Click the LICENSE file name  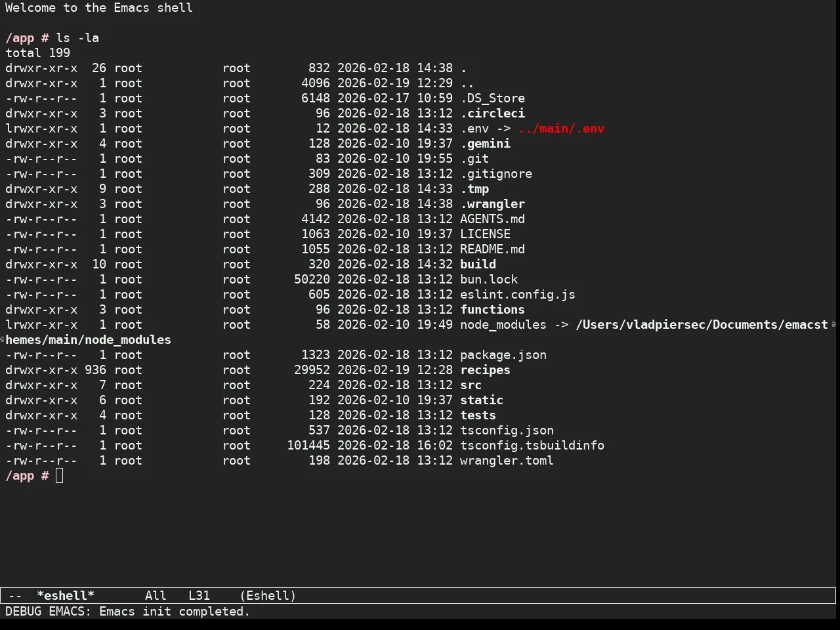tap(485, 234)
